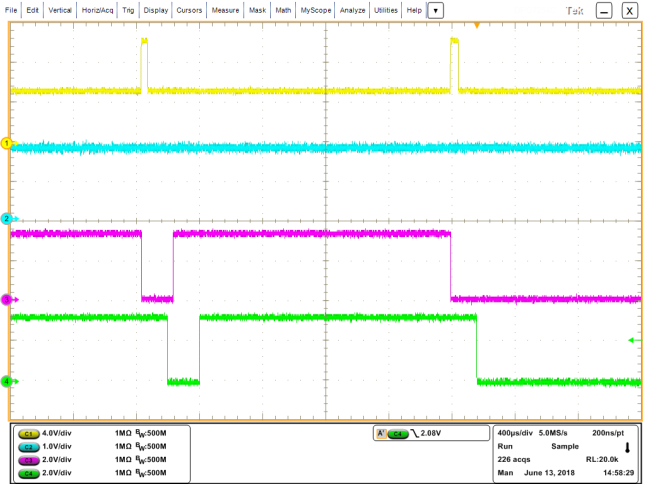Screen dimensions: 646x484
Task: Open the menu bar dropdown arrow button
Action: 436,9
